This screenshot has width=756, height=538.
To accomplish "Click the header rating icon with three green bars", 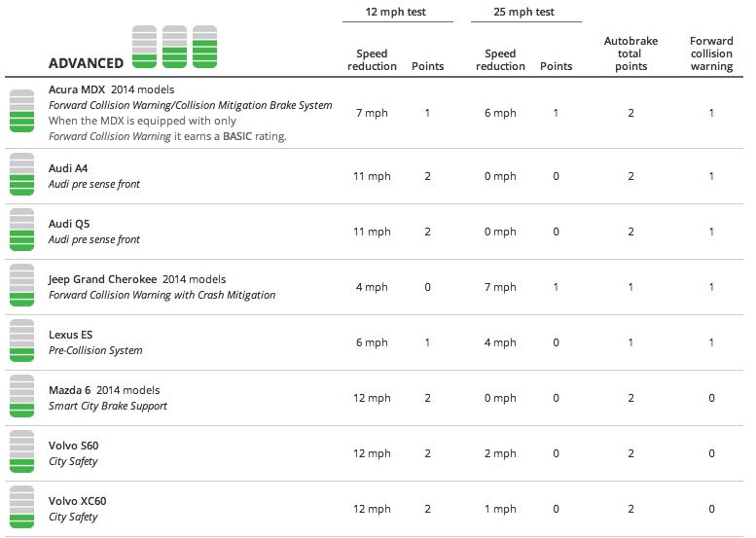I will [x=174, y=47].
